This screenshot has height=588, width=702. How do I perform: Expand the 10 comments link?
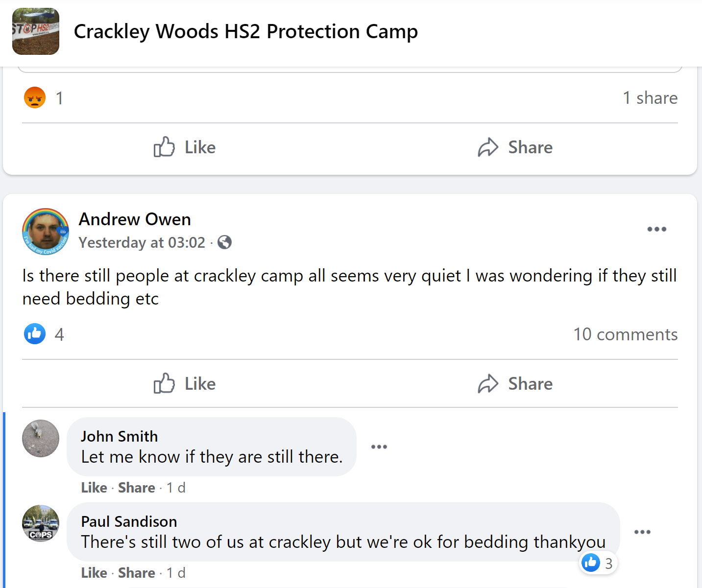click(626, 334)
